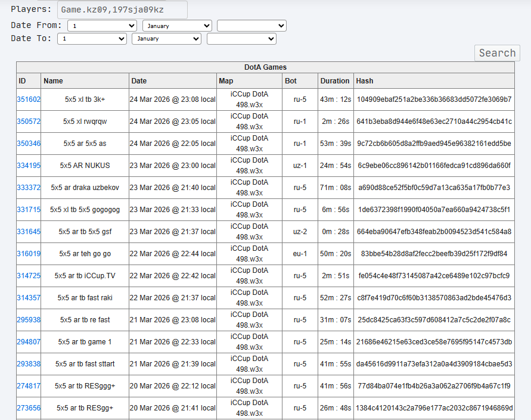Click hash starting with 104909ebaf

tap(434, 99)
